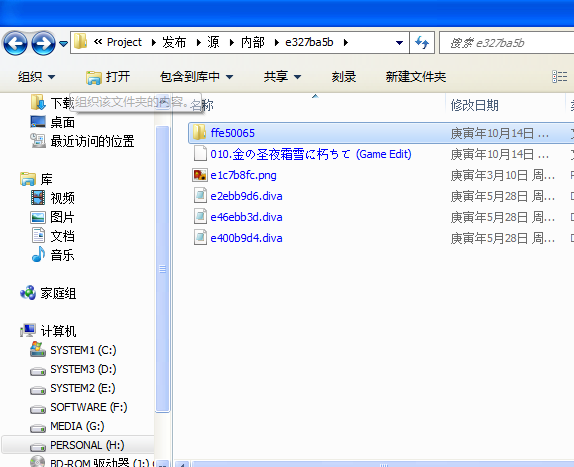The width and height of the screenshot is (574, 467).
Task: Select e327ba5b breadcrumb in address bar
Action: [x=309, y=42]
